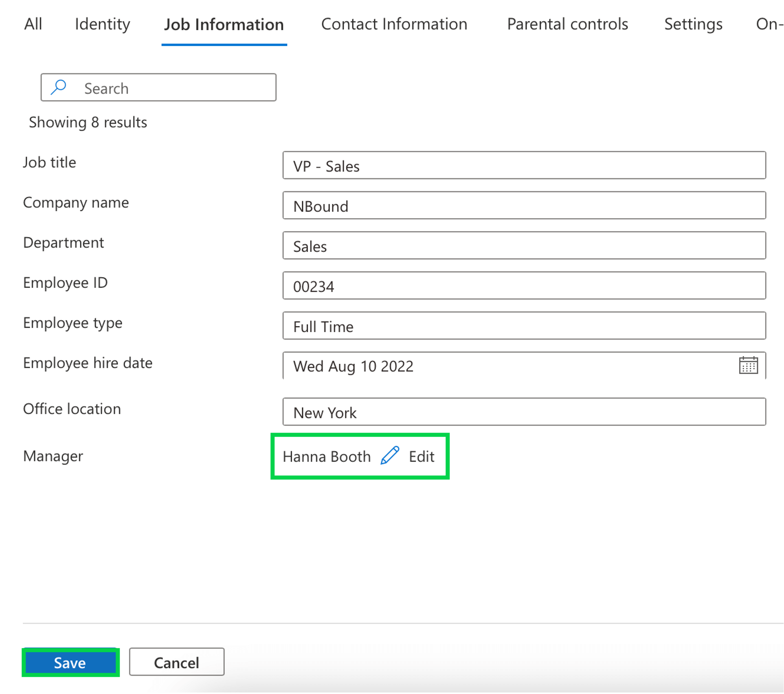Click the Department field showing Sales

524,245
